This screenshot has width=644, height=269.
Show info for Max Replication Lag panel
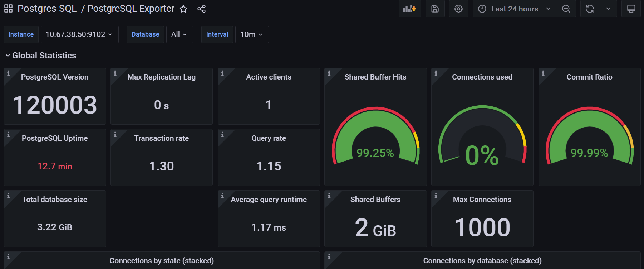[x=115, y=73]
